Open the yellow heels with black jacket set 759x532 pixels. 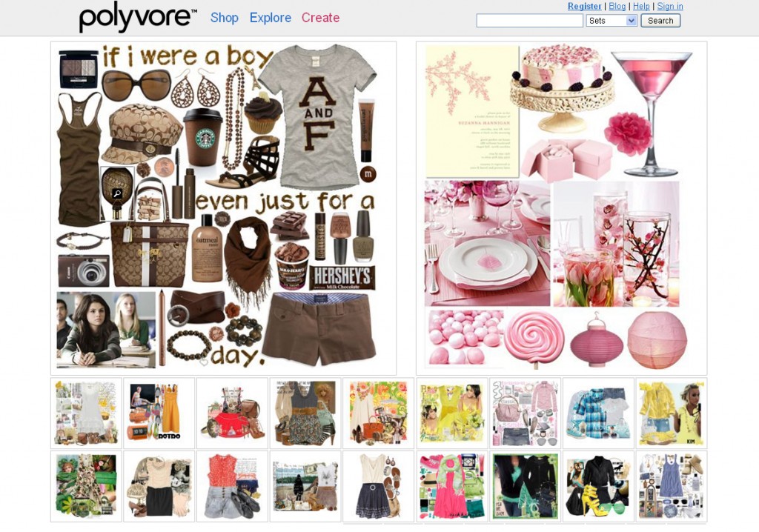[598, 486]
